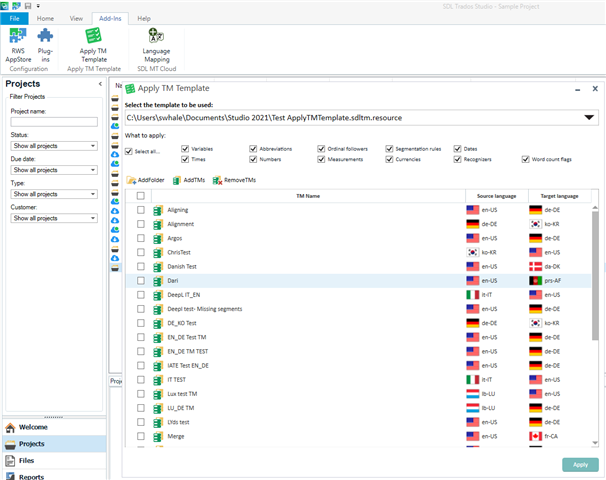Toggle the Measurements checkbox
Screen dimensions: 606x480
click(x=321, y=159)
